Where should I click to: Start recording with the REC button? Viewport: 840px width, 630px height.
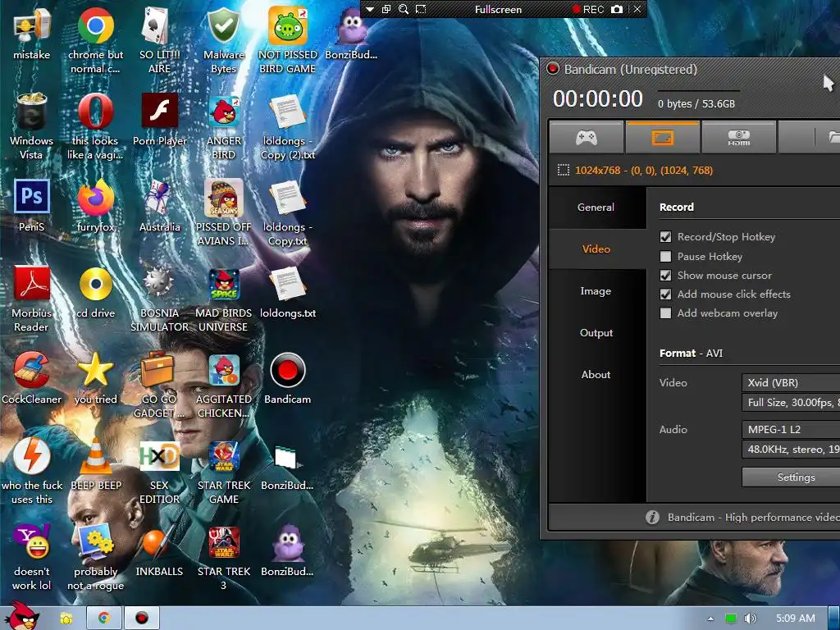[x=587, y=9]
